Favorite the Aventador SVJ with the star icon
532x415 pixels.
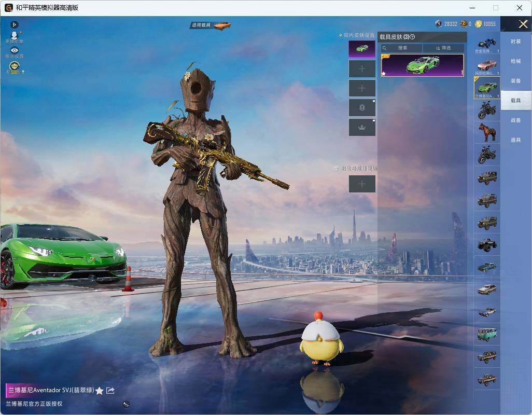100,391
